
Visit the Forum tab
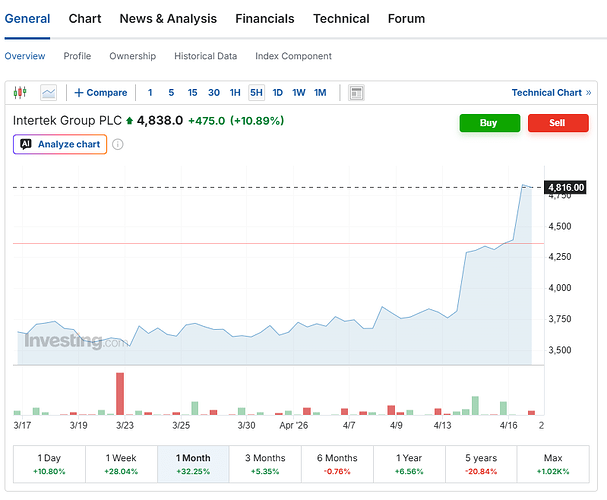point(406,19)
